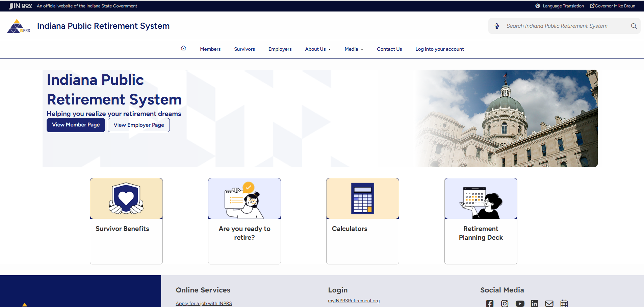Open the Contact Us menu item
Viewport: 644px width, 307px height.
[x=389, y=49]
